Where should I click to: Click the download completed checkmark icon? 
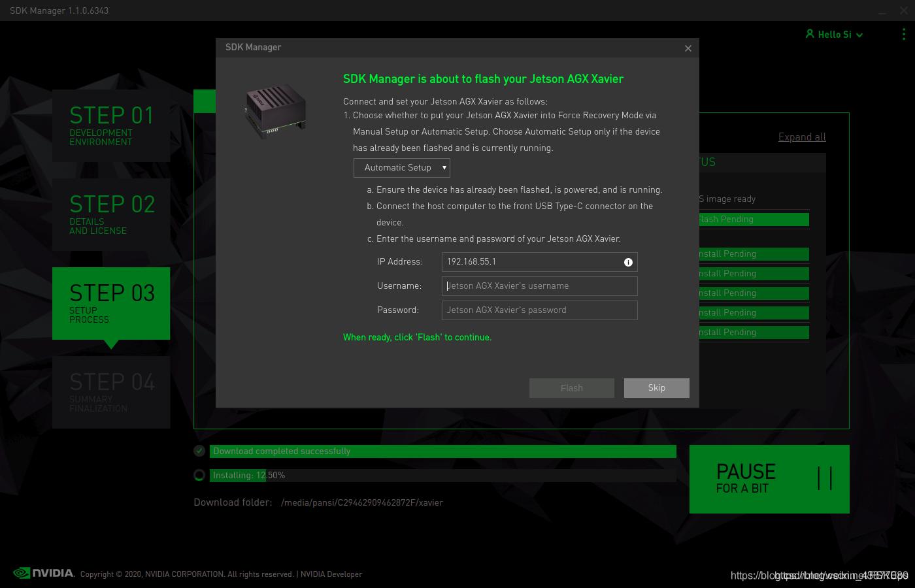(199, 451)
